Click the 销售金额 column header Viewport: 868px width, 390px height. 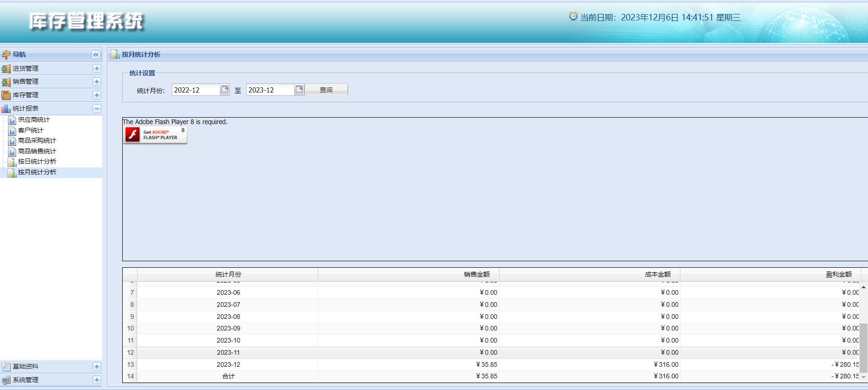click(x=409, y=274)
